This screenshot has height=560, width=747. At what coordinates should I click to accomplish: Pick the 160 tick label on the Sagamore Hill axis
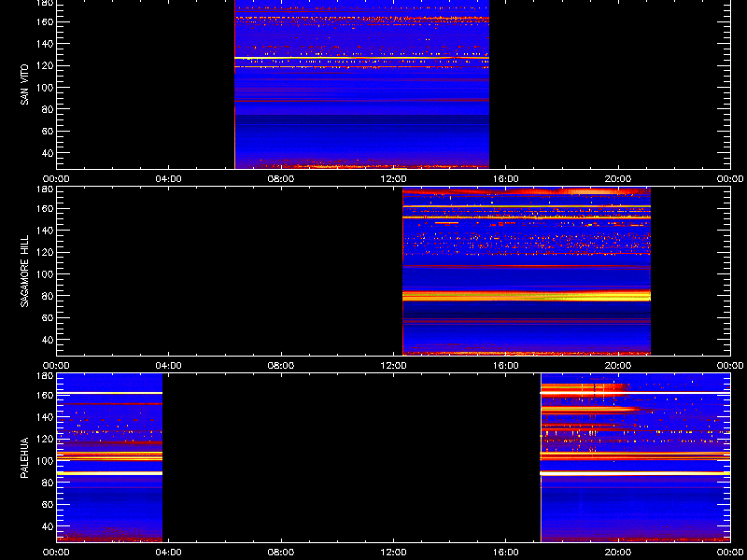coord(44,208)
